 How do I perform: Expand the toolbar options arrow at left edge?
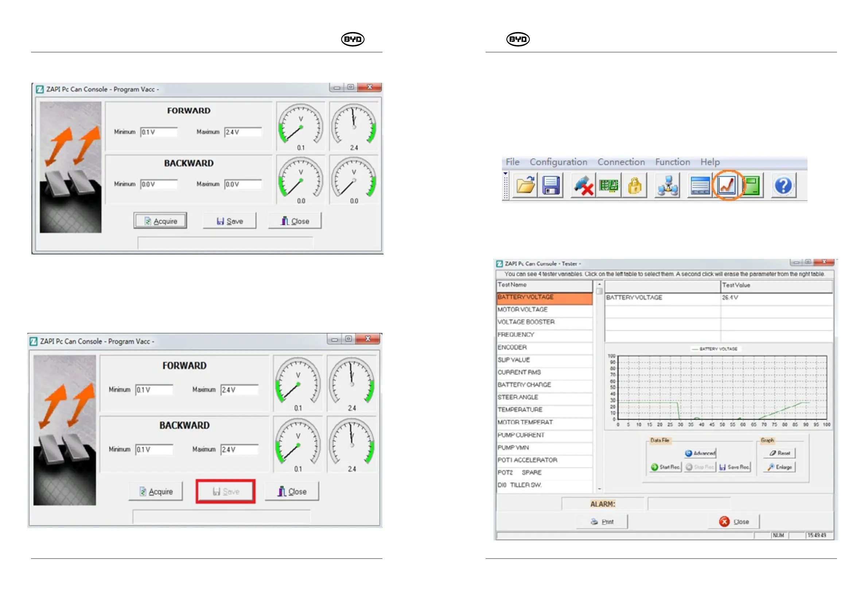pyautogui.click(x=505, y=174)
